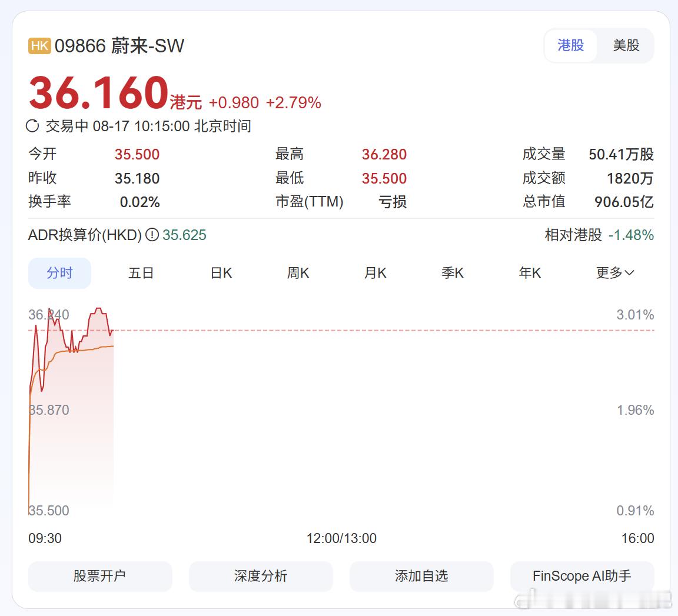Click the 港元 currency label

point(186,103)
